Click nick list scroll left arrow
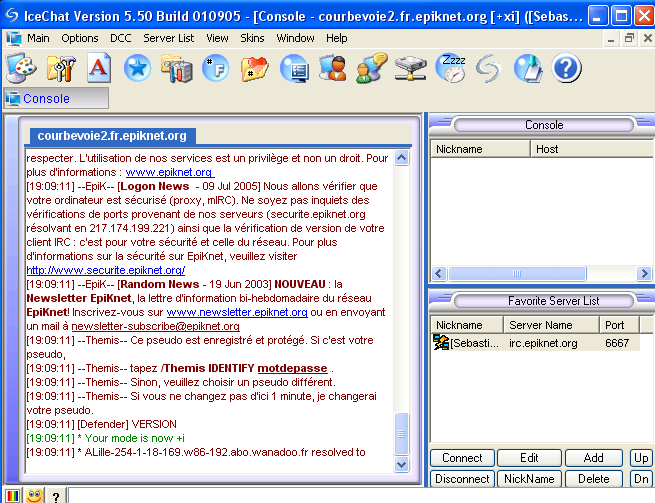The height and width of the screenshot is (503, 655). [x=439, y=274]
